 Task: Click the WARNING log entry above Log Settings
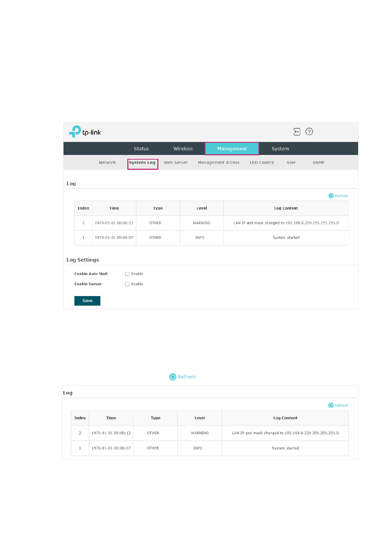tap(201, 223)
